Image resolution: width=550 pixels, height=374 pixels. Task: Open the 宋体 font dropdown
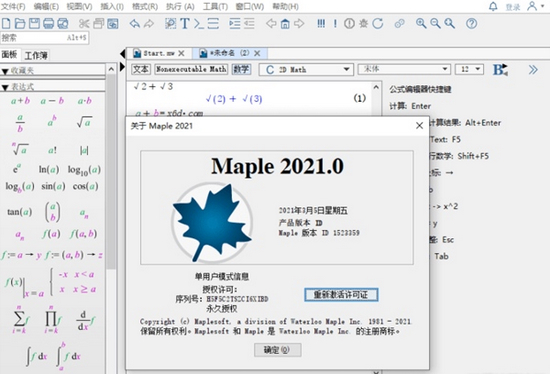pos(404,69)
